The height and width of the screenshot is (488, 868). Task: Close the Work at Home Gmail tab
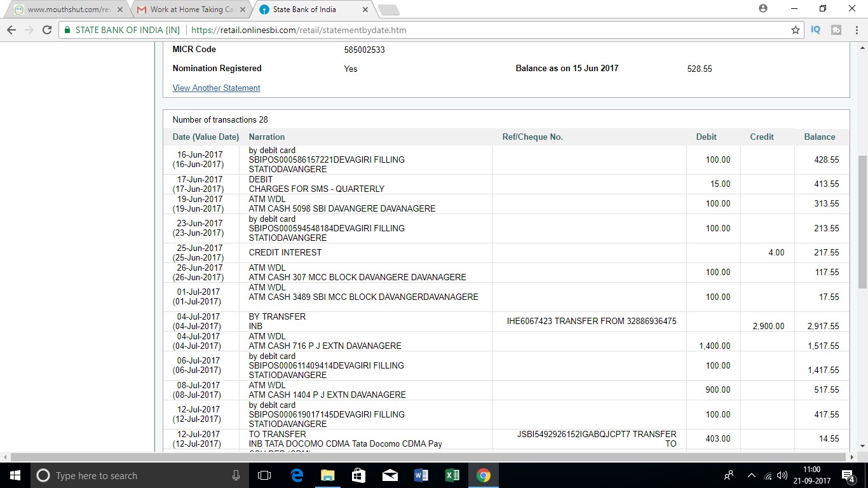pos(243,10)
